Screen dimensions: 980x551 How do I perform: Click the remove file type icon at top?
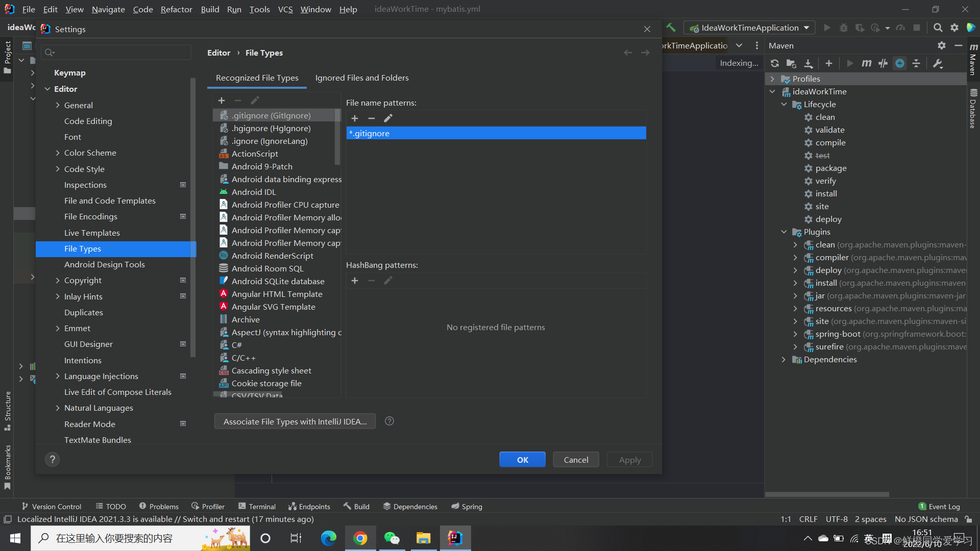[237, 100]
